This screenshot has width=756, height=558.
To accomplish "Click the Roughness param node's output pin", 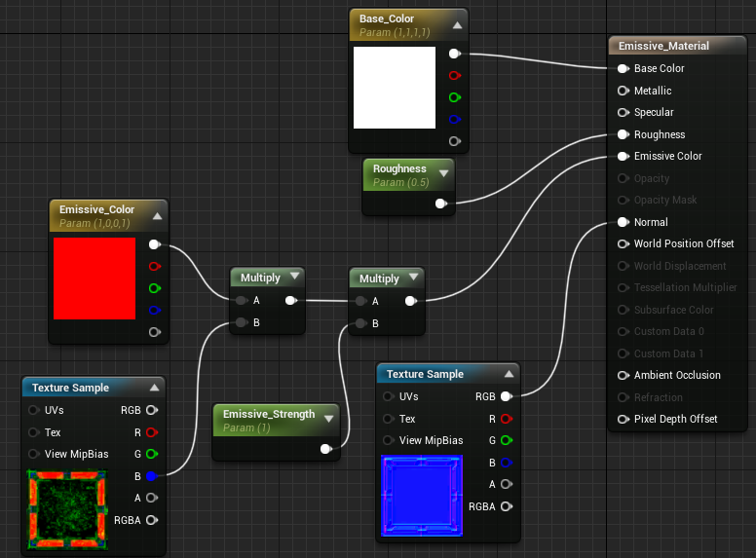I will click(x=441, y=204).
